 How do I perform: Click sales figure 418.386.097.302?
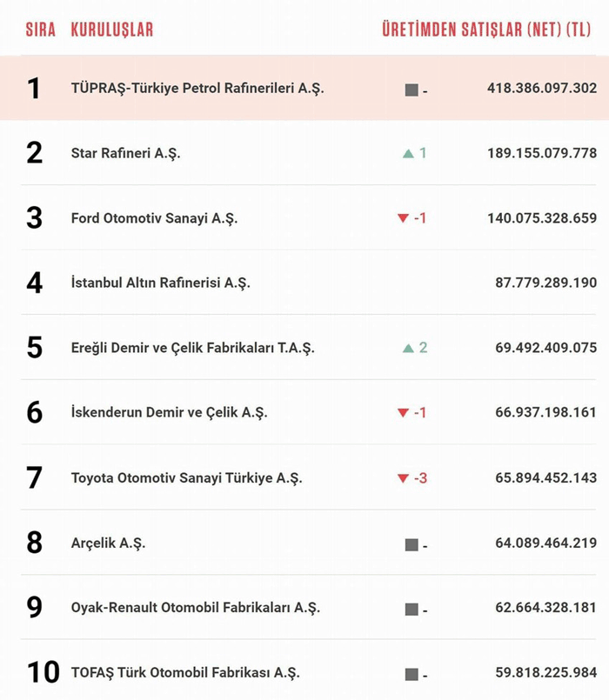[x=542, y=89]
